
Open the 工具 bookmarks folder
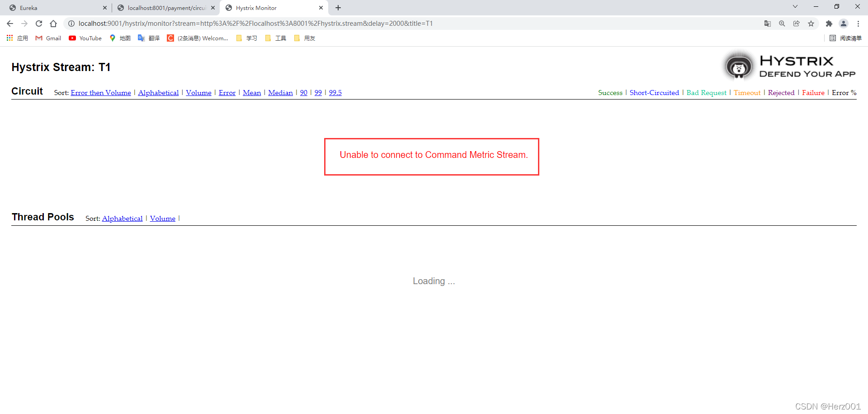276,38
